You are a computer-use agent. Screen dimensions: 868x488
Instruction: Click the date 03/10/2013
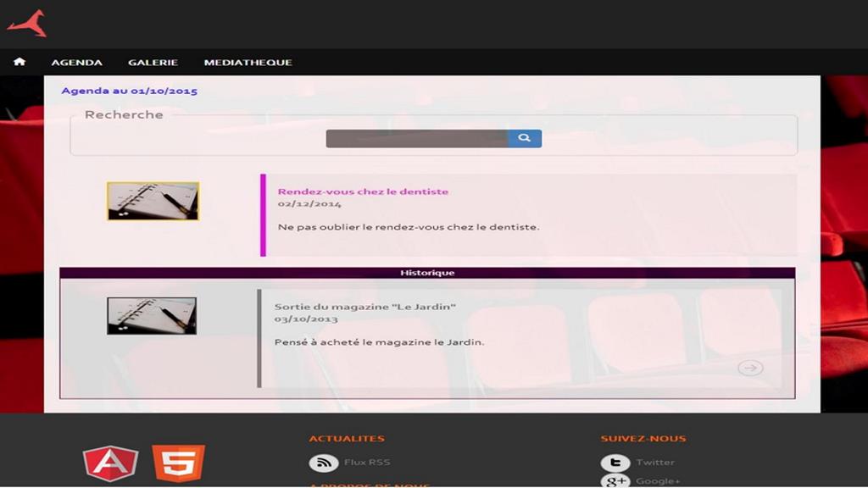[x=305, y=319]
